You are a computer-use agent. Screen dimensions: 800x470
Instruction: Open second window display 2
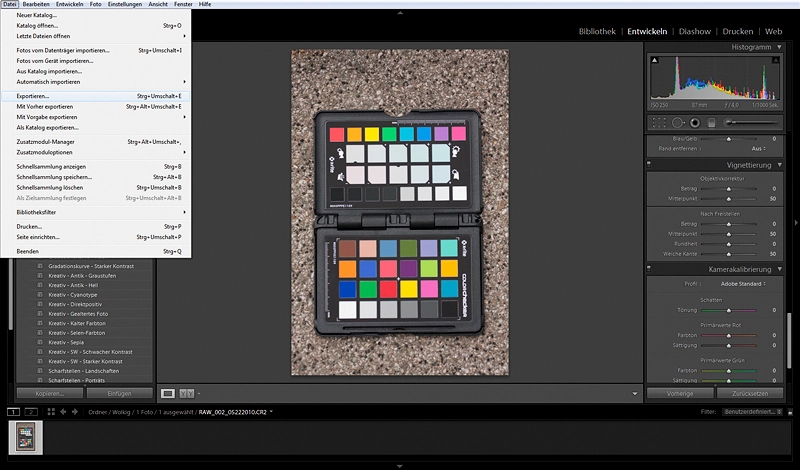pyautogui.click(x=31, y=412)
